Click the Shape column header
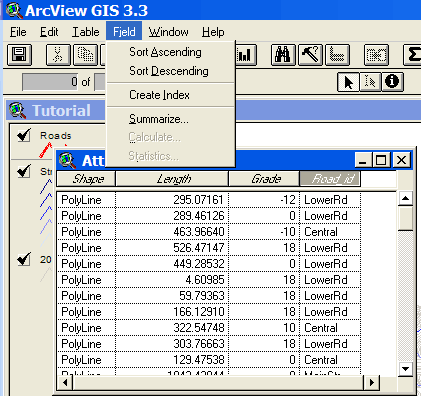 point(86,179)
